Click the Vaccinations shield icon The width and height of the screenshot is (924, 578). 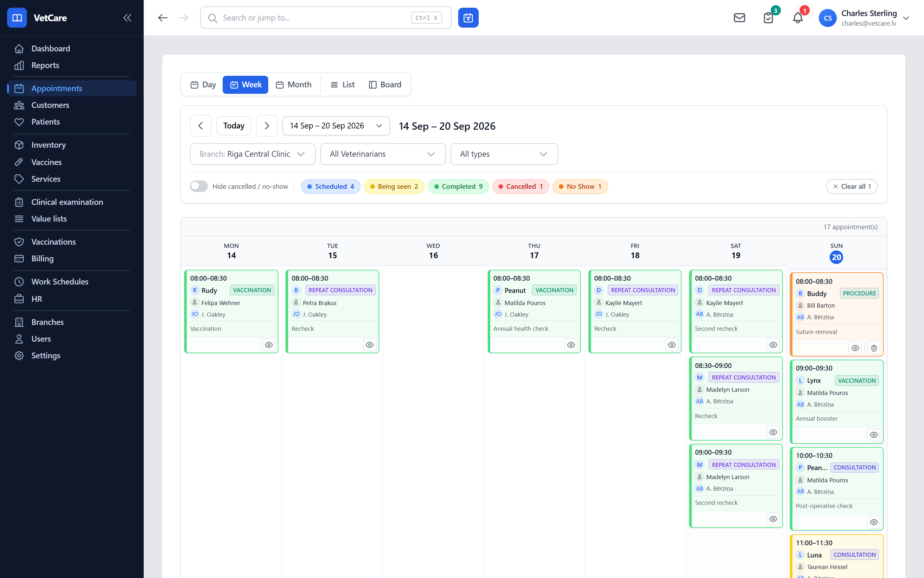(x=19, y=241)
